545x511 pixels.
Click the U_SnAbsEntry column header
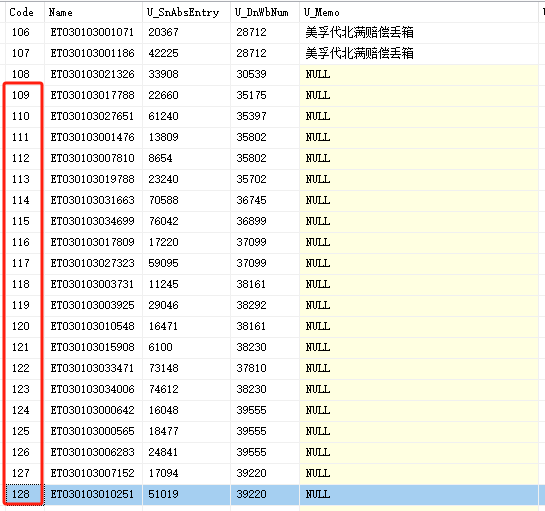tap(186, 13)
